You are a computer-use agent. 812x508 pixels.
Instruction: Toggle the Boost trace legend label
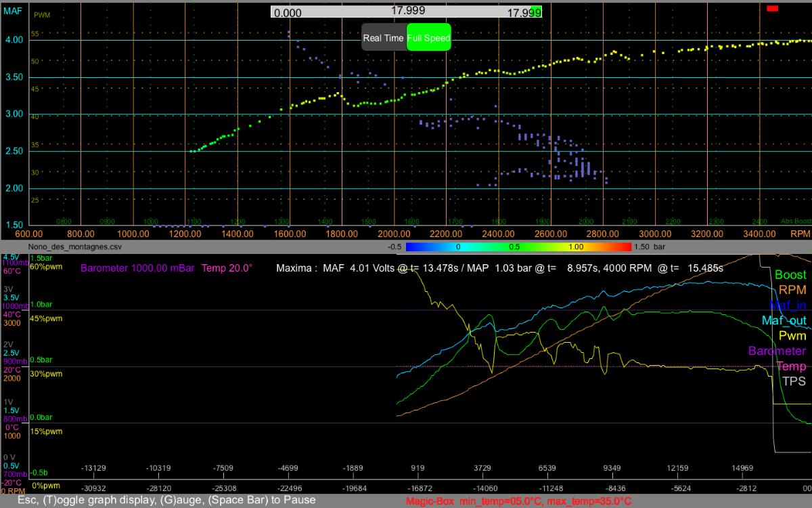click(x=790, y=275)
